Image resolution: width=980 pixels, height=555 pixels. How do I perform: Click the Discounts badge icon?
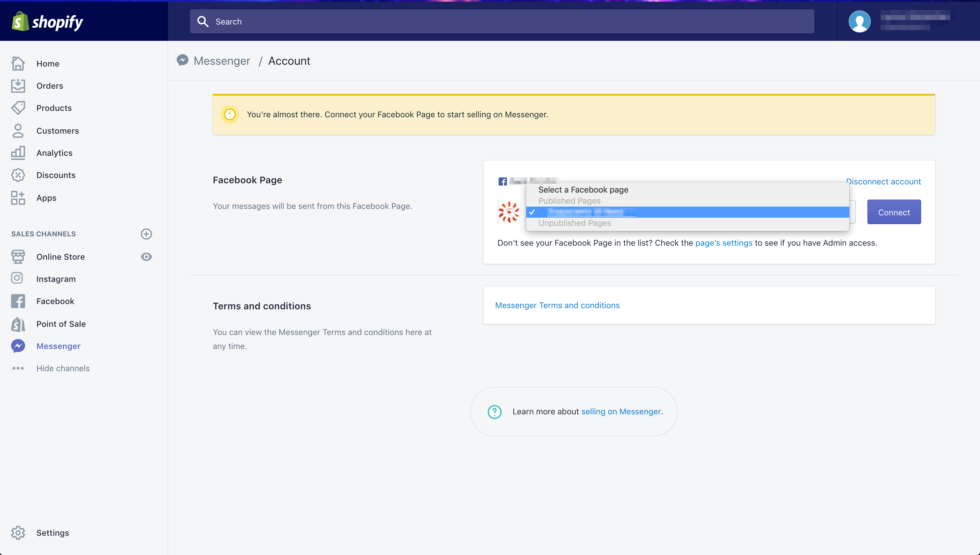[18, 175]
